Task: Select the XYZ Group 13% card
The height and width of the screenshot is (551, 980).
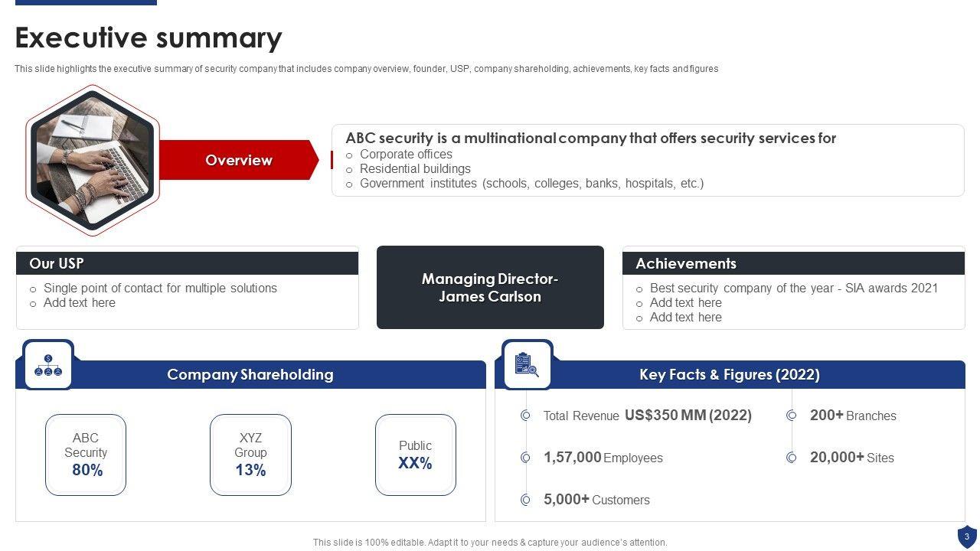Action: (x=250, y=455)
